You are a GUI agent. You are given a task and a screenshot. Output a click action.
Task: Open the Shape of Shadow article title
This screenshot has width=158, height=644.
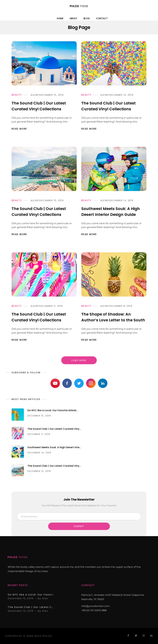113,317
